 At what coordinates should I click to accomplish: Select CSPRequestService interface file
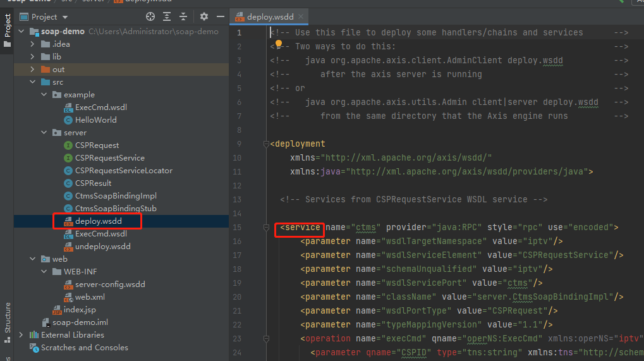click(110, 157)
